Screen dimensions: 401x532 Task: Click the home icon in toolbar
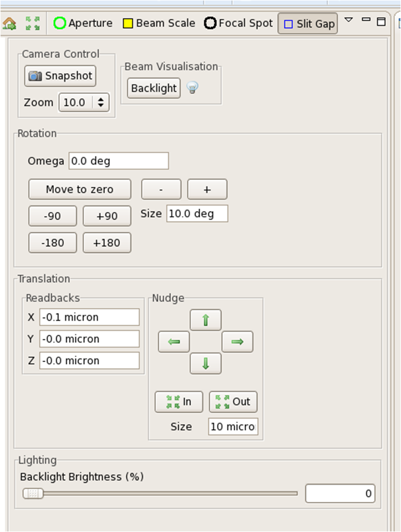point(9,24)
